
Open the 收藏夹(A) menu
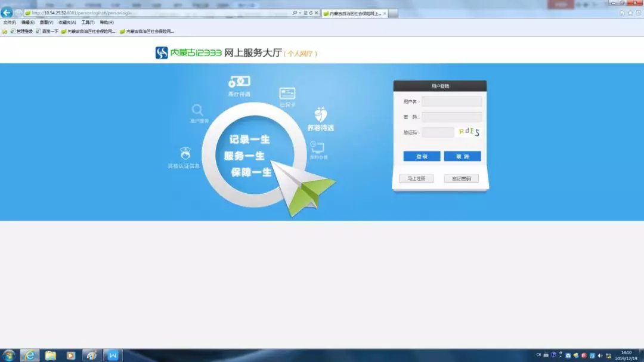pos(67,22)
